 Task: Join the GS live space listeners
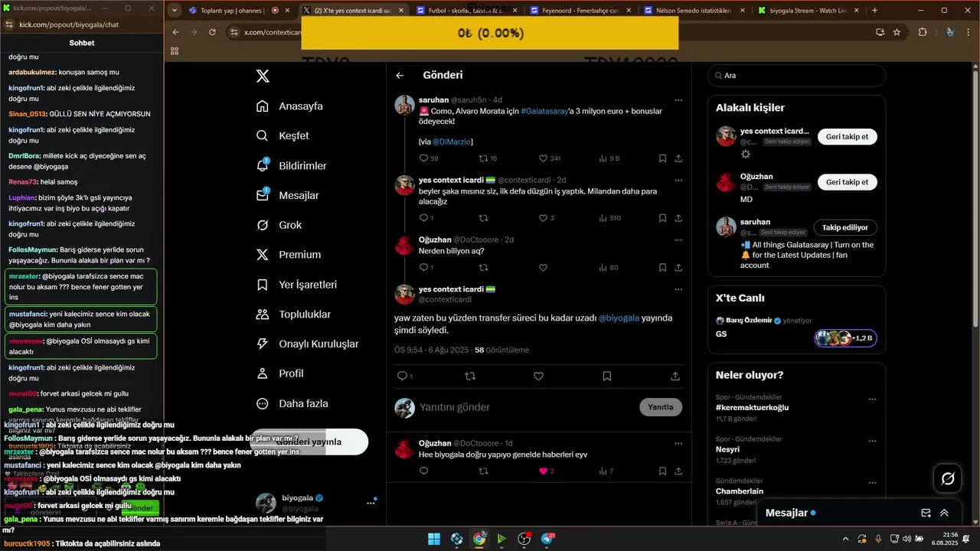845,338
